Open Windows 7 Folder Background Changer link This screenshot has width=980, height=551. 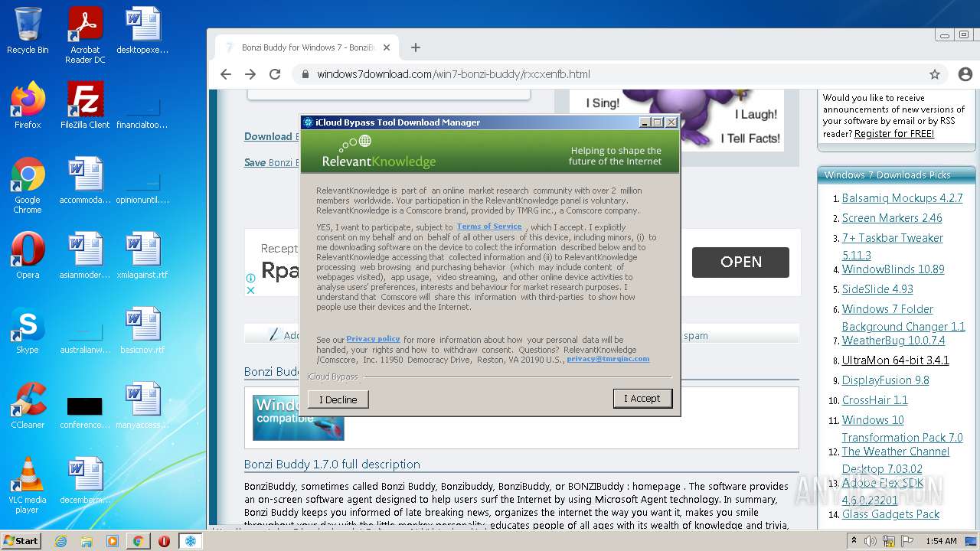point(903,318)
